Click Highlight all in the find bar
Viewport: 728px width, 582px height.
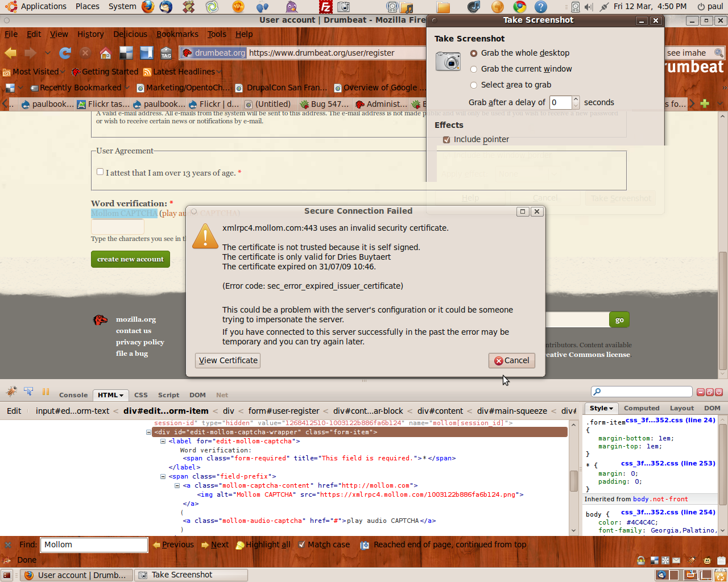pos(263,544)
